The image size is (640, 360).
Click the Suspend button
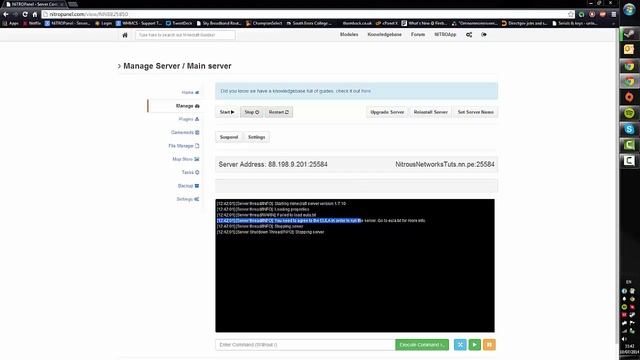point(229,137)
